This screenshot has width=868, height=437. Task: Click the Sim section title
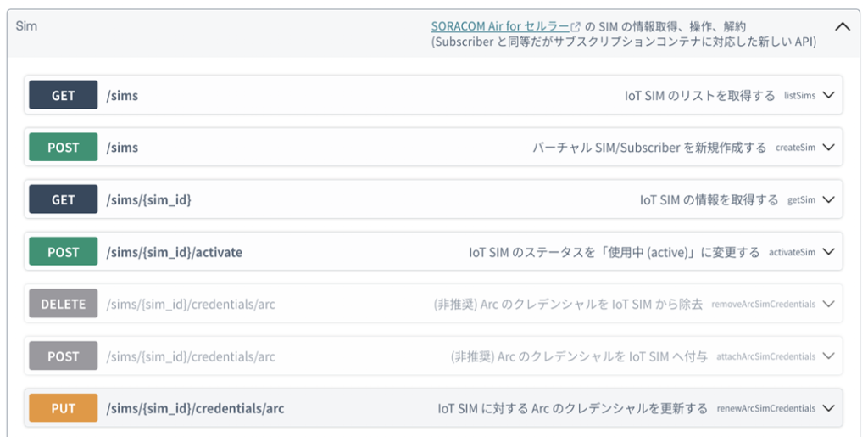(x=26, y=26)
